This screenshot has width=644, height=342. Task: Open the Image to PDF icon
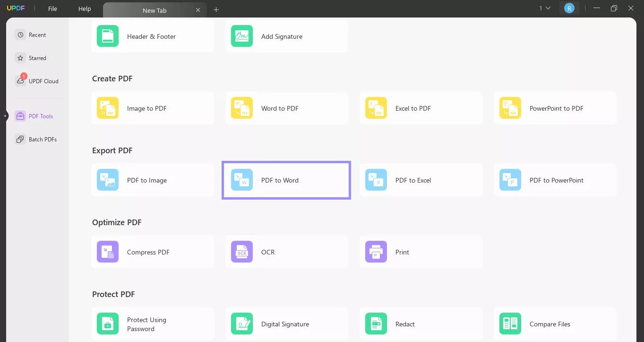coord(108,108)
